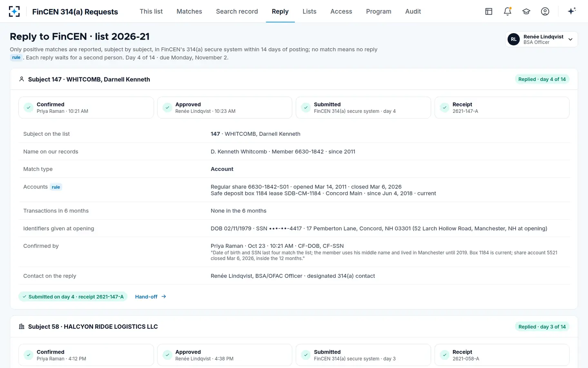Open the layout panel icon in header

pyautogui.click(x=489, y=11)
